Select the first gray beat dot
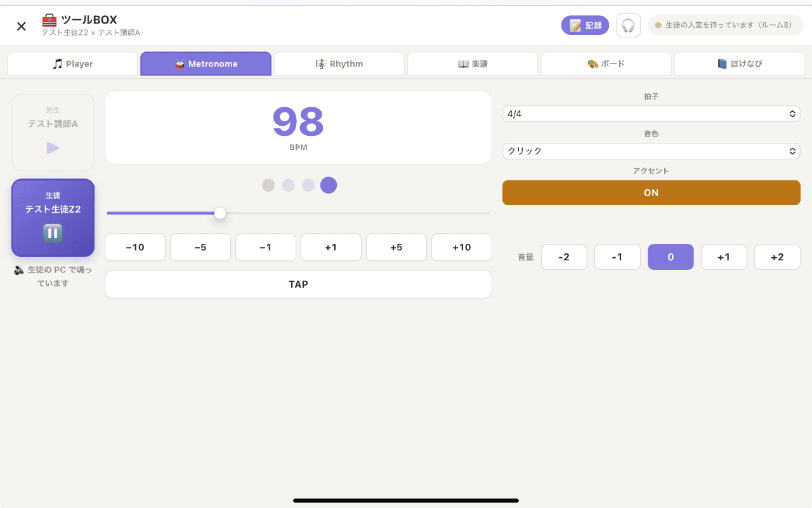Image resolution: width=812 pixels, height=508 pixels. pyautogui.click(x=268, y=185)
